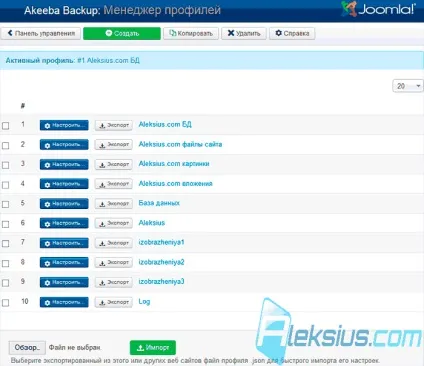Open the 20 items-per-page dropdown
Viewport: 424px width, 366px height.
(408, 86)
